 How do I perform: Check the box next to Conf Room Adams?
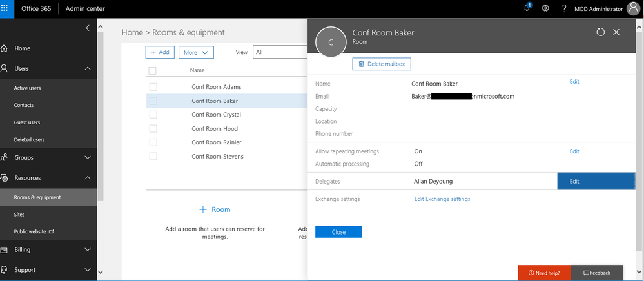153,86
